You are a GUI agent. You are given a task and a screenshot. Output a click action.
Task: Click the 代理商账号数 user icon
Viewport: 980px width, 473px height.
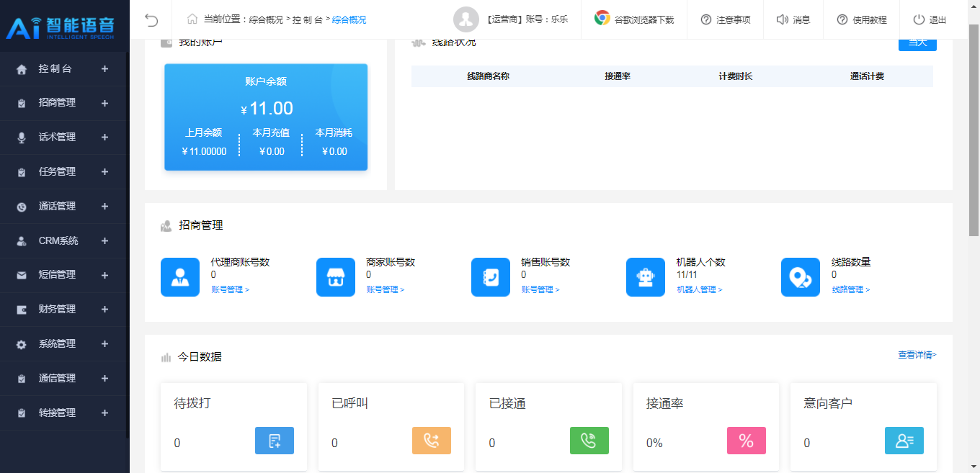pos(180,277)
